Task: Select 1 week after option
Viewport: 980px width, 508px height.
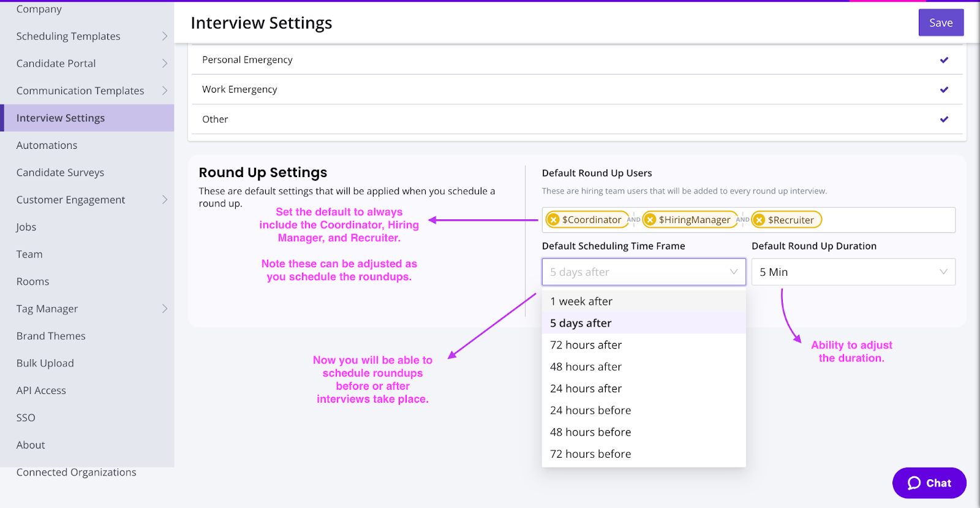Action: click(x=581, y=301)
